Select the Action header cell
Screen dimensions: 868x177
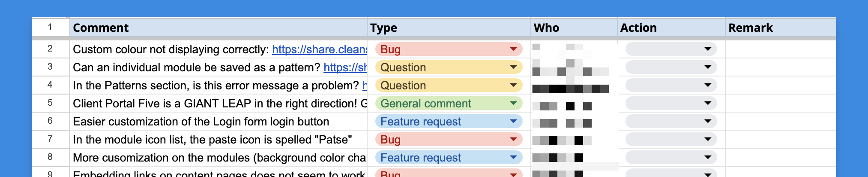(x=671, y=27)
